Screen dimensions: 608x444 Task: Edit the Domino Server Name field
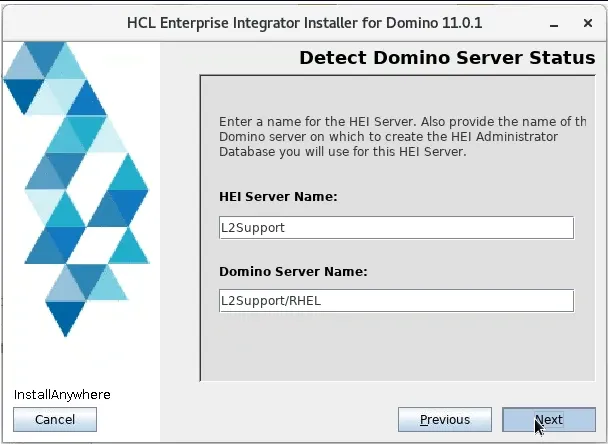click(396, 301)
